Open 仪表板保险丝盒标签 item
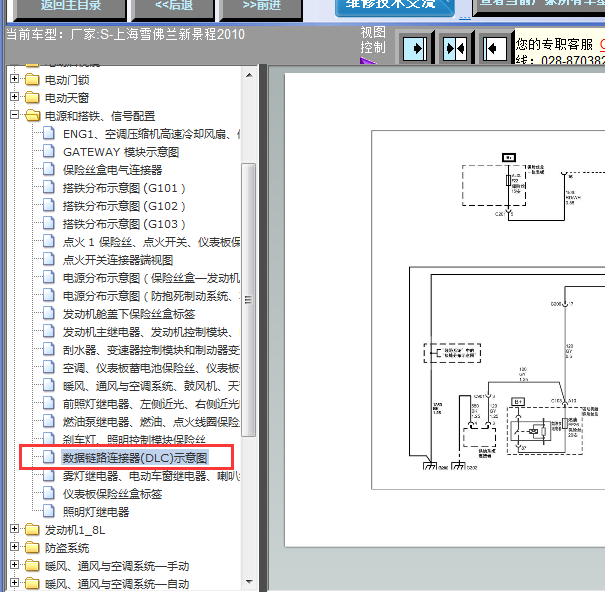Viewport: 605px width, 592px height. [112, 494]
